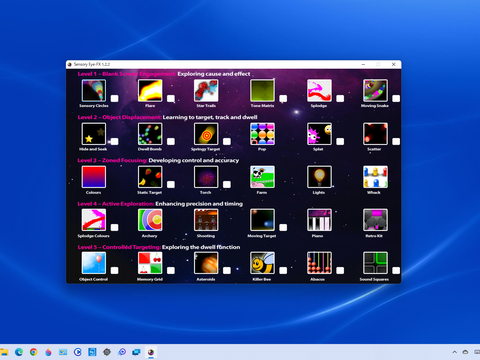Image resolution: width=480 pixels, height=360 pixels.
Task: Open Microsoft Edge from the taskbar
Action: click(x=19, y=352)
